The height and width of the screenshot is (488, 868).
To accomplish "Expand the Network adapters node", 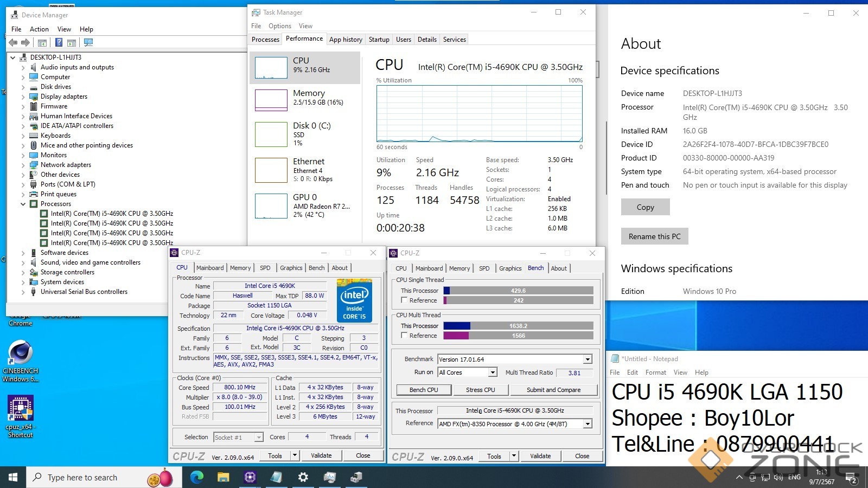I will (23, 165).
